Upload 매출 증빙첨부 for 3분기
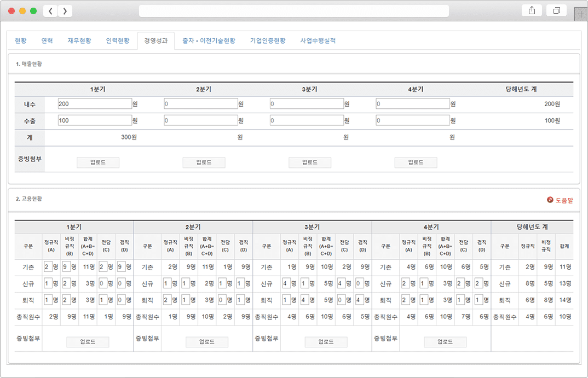Screen dimensions: 588x378 pos(310,162)
